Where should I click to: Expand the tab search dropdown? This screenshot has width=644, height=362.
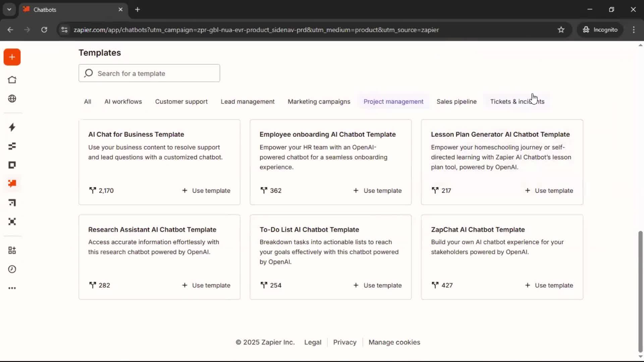[x=9, y=9]
